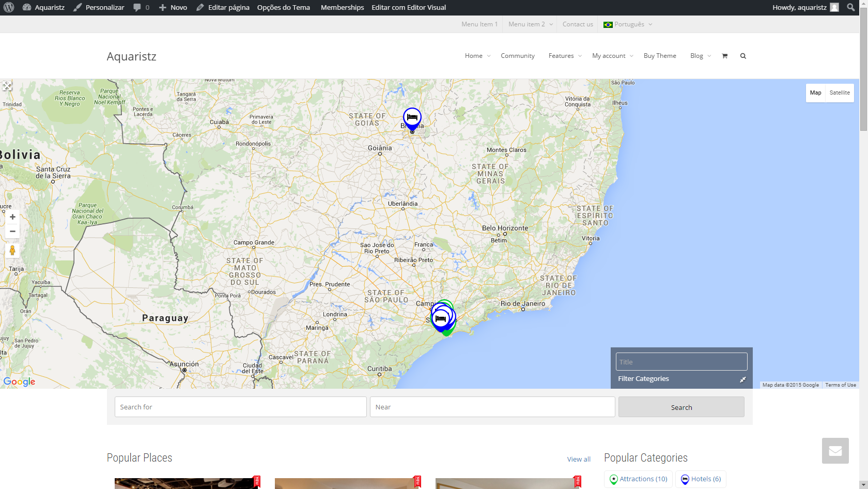Image resolution: width=868 pixels, height=489 pixels.
Task: Open map Terms of Use
Action: click(x=841, y=385)
